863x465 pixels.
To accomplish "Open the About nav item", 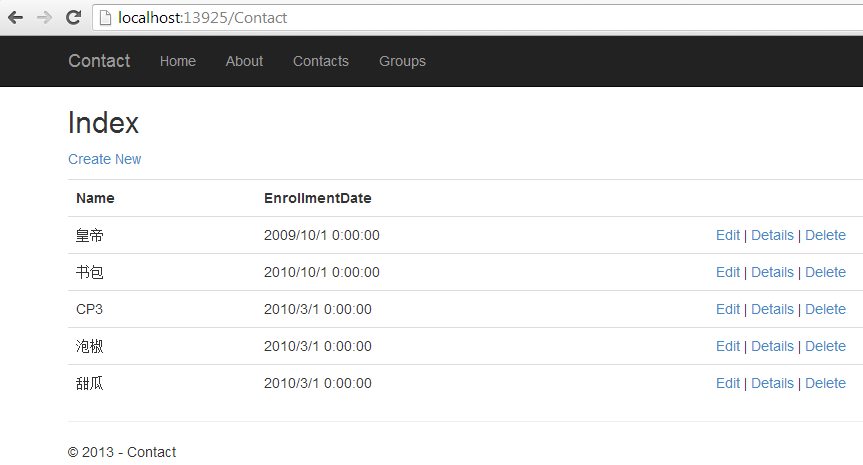I will 244,61.
